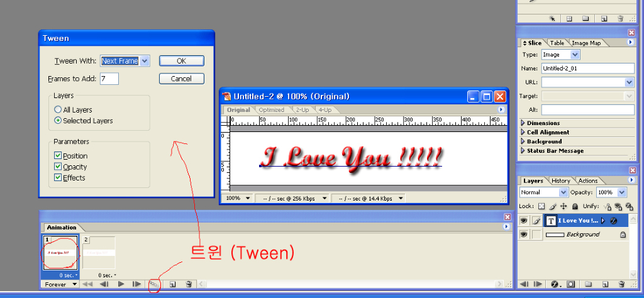Lock all with padlock icon
This screenshot has height=298, width=644.
click(x=575, y=206)
